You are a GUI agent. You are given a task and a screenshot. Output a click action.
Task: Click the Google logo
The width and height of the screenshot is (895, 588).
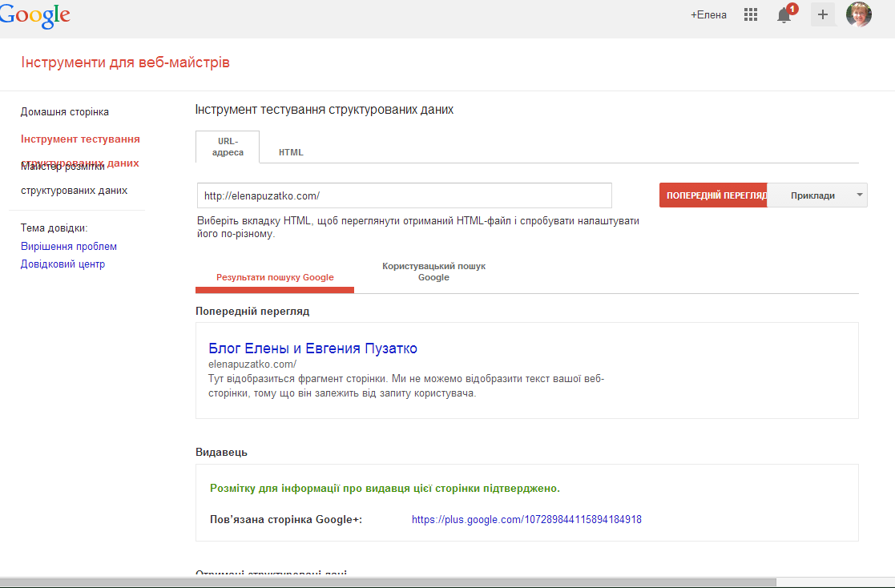[x=34, y=15]
